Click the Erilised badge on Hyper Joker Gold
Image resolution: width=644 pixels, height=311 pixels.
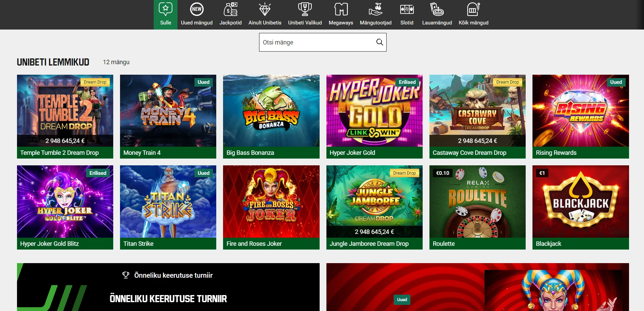click(x=407, y=82)
